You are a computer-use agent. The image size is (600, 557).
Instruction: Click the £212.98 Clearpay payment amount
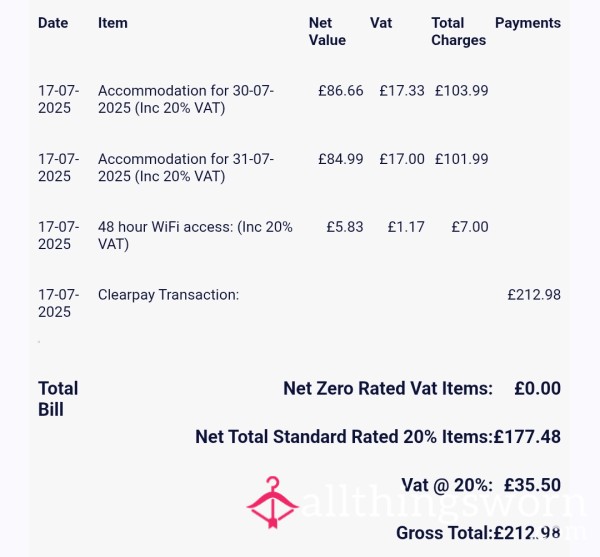coord(534,295)
